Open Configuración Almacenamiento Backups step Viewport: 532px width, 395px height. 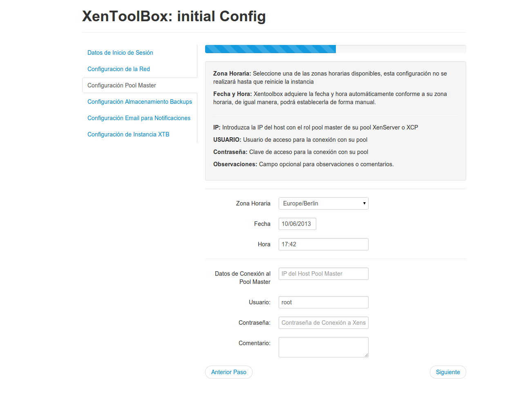click(x=140, y=102)
